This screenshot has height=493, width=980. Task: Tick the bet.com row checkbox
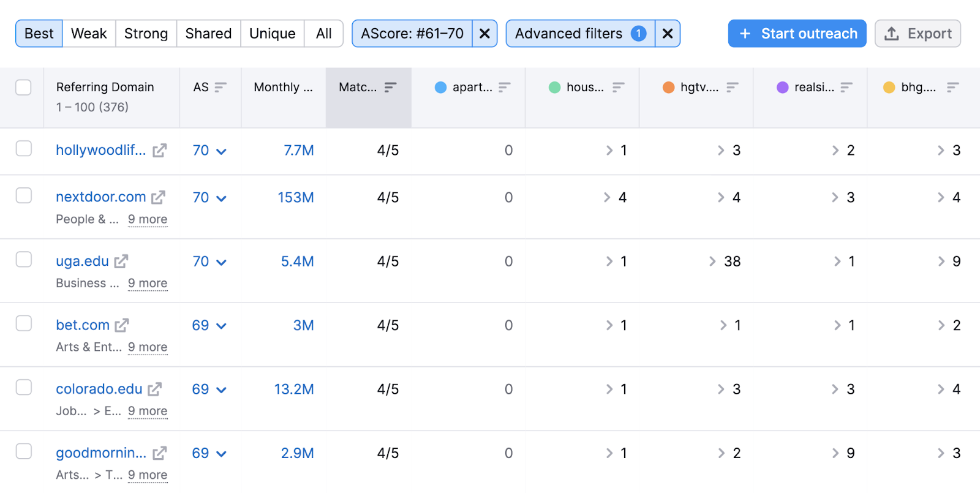23,323
